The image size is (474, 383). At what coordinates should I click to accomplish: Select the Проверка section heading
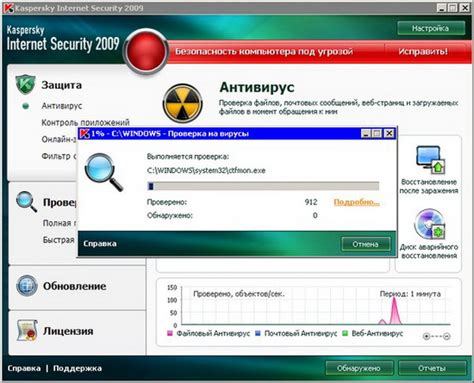coord(60,202)
